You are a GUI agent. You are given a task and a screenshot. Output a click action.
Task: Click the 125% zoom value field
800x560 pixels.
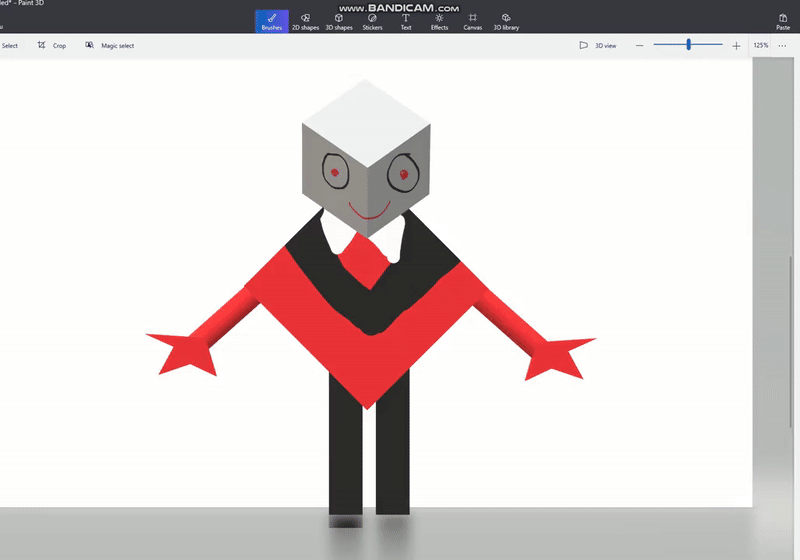761,45
